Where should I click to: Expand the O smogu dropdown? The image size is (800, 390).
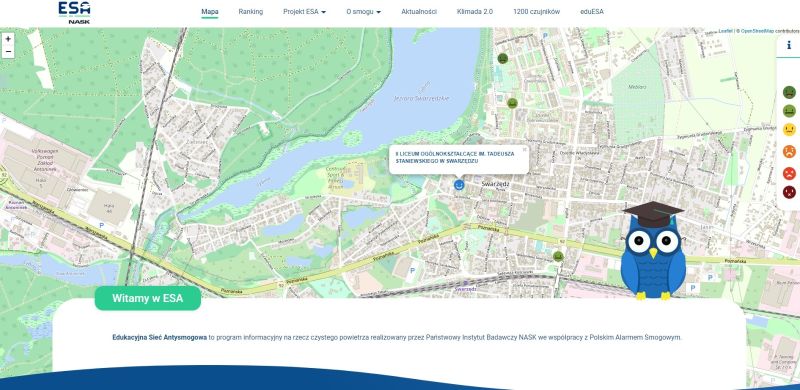pos(363,12)
